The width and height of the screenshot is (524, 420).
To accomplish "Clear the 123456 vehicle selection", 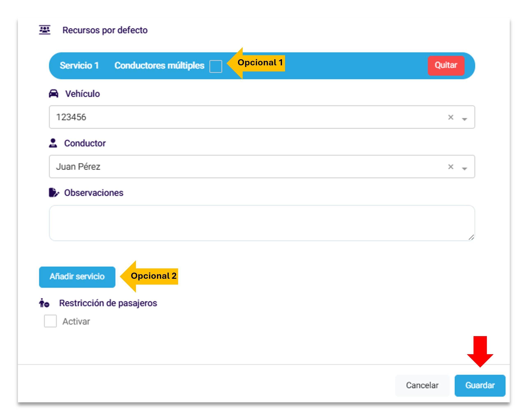I will coord(451,117).
